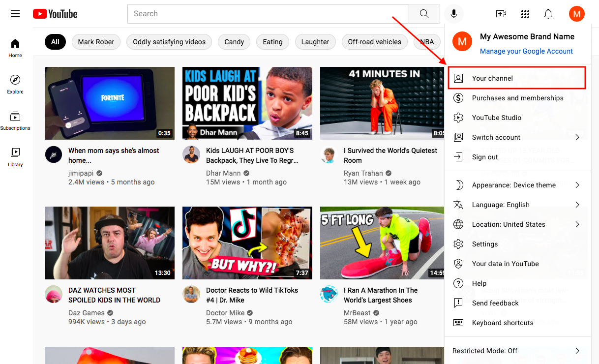Go to the YouTube logo home
The height and width of the screenshot is (364, 599).
(55, 14)
